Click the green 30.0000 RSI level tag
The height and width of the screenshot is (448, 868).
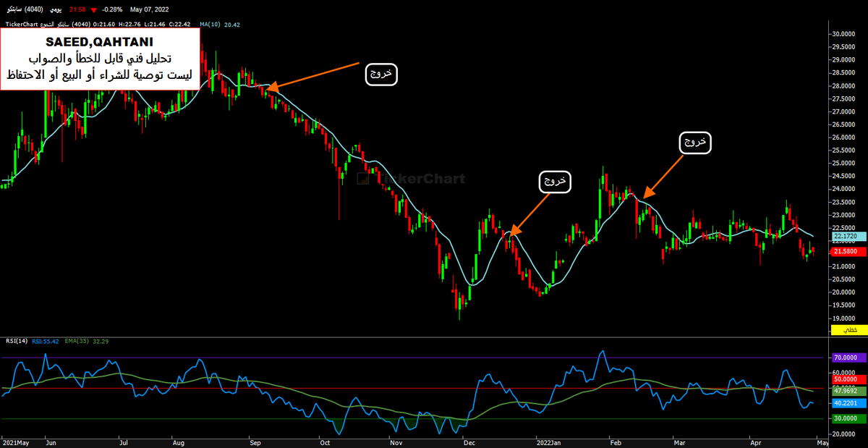848,418
